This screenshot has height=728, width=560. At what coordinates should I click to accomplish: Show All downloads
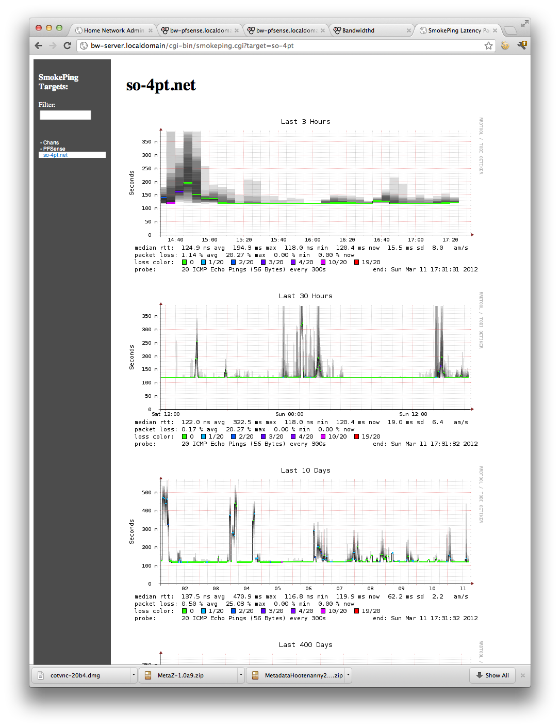pos(492,675)
